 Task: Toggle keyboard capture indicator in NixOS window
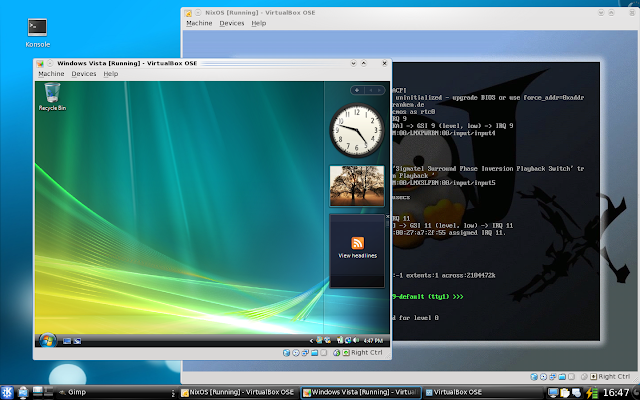click(x=593, y=376)
